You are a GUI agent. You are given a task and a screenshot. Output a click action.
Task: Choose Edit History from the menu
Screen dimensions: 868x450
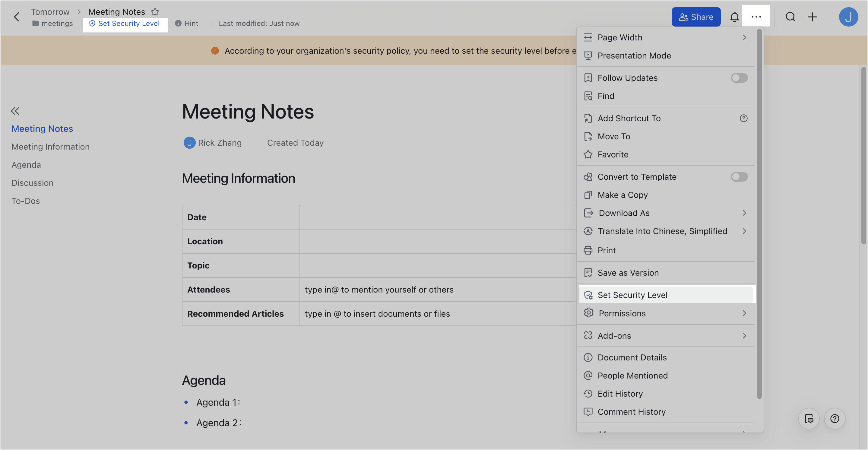(620, 393)
